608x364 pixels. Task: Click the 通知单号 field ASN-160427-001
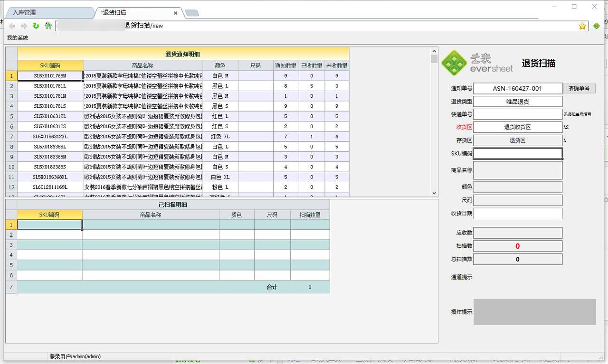518,88
